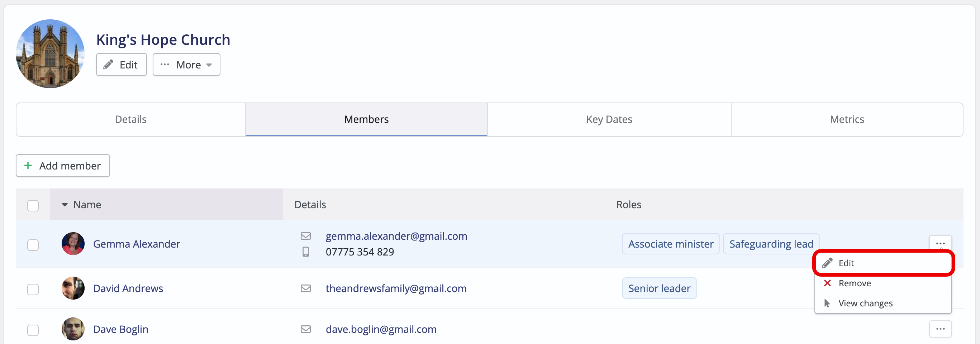Click the envelope icon on David Andrews' row
This screenshot has height=344, width=980.
(306, 288)
